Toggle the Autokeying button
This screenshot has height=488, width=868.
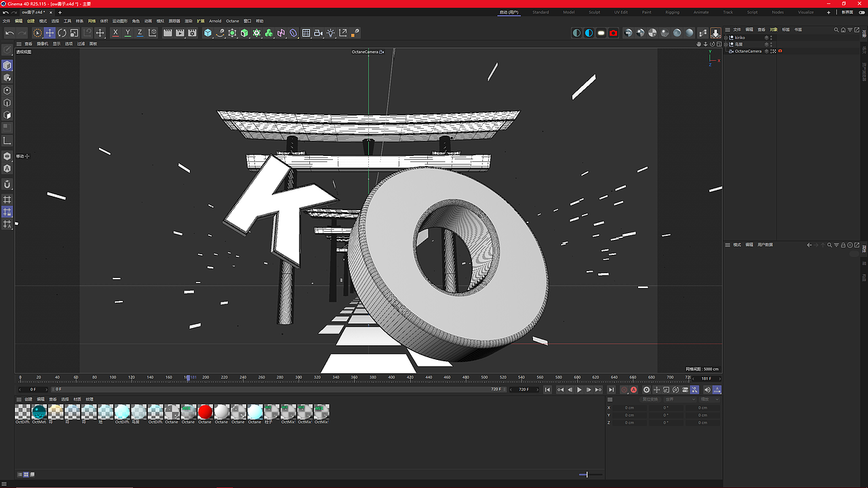634,390
